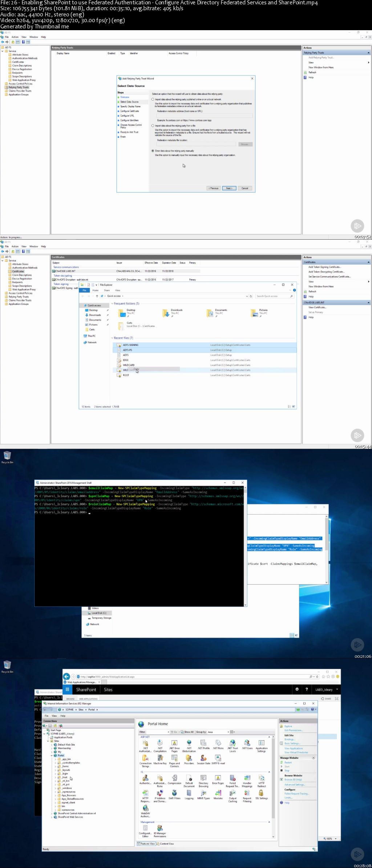Image resolution: width=372 pixels, height=868 pixels.
Task: Open the .NET Users feature icon
Action: pos(247,744)
